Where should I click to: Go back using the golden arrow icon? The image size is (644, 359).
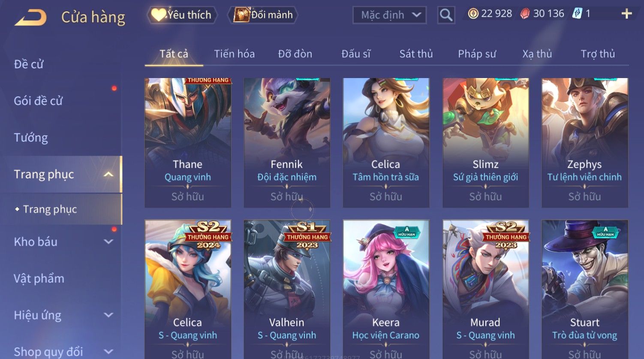click(x=31, y=18)
